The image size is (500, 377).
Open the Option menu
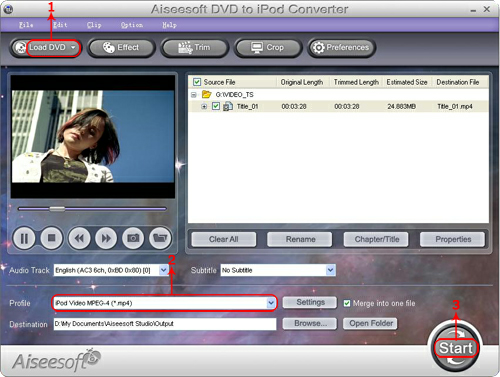click(132, 25)
